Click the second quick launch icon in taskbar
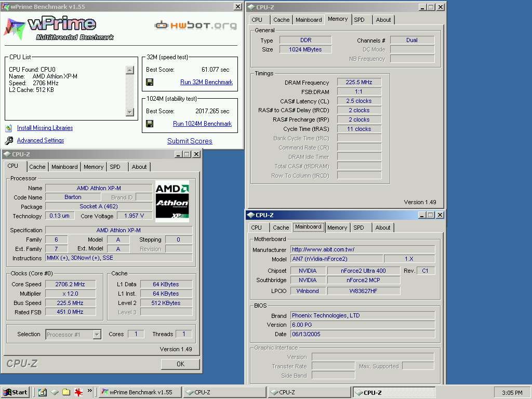 pyautogui.click(x=55, y=392)
